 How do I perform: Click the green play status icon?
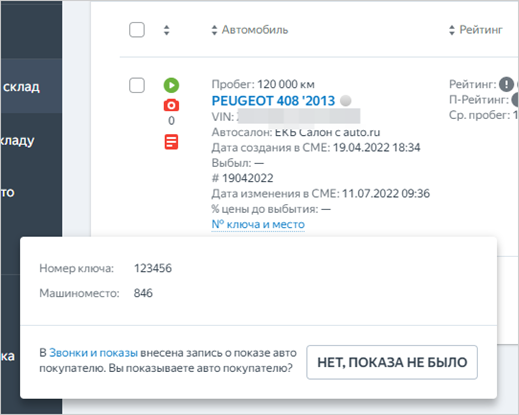tap(171, 85)
